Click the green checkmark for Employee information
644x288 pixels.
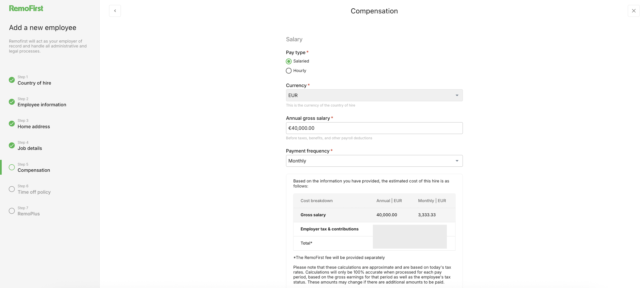12,102
